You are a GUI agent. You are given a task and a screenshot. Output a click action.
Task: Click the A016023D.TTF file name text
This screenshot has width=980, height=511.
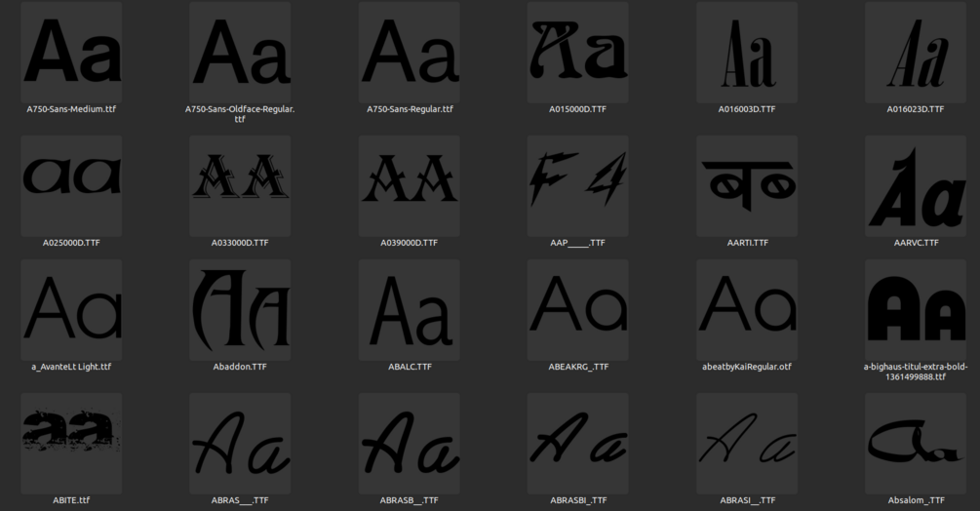(916, 108)
